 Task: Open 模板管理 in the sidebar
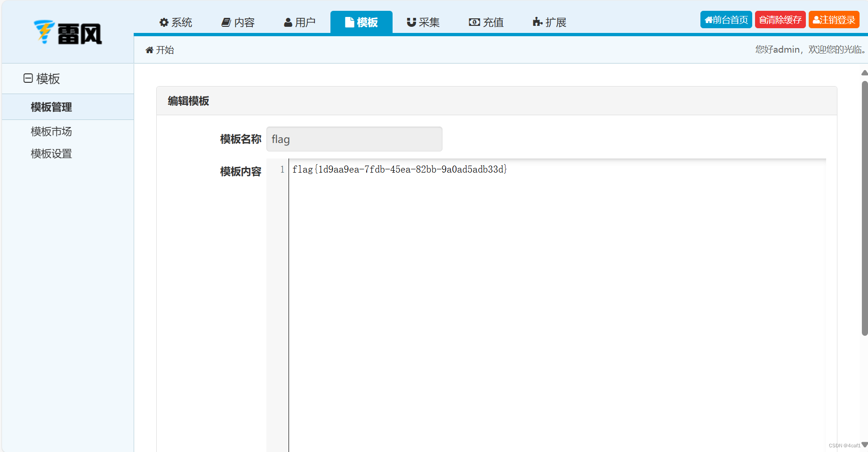[x=68, y=107]
